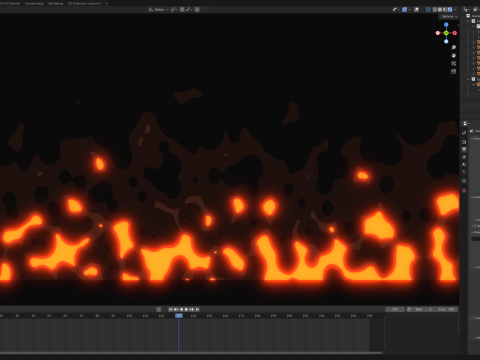Toggle proportional editing
Screen dimensions: 480x360
coord(197,9)
